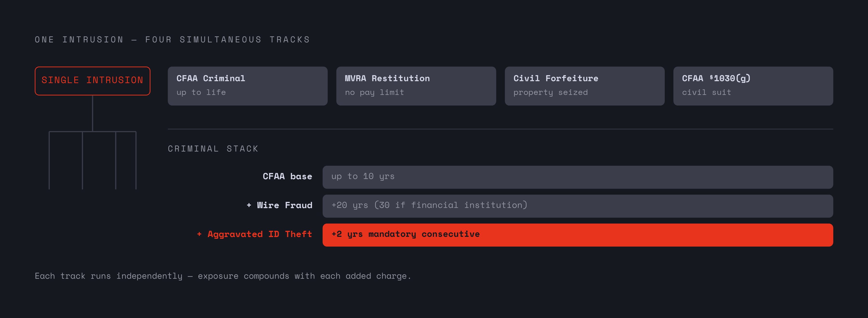The image size is (868, 318).
Task: Click the 'up to 10 yrs' bar
Action: pyautogui.click(x=578, y=177)
